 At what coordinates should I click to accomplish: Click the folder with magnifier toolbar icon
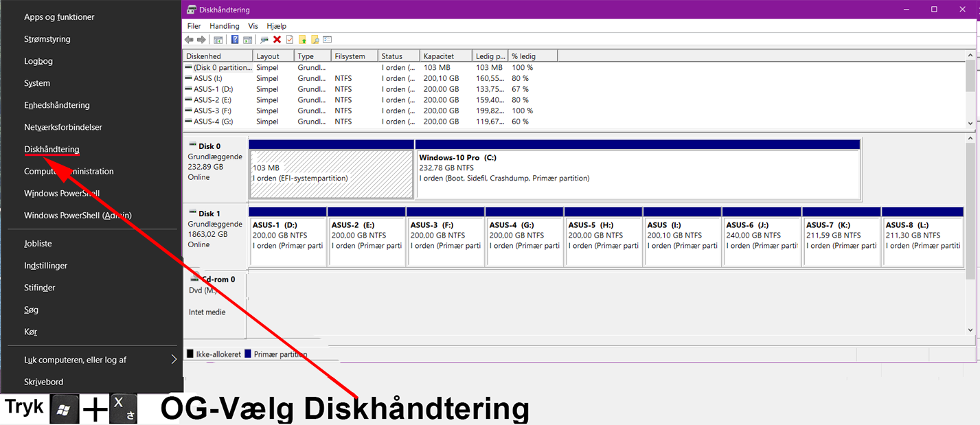tap(315, 40)
